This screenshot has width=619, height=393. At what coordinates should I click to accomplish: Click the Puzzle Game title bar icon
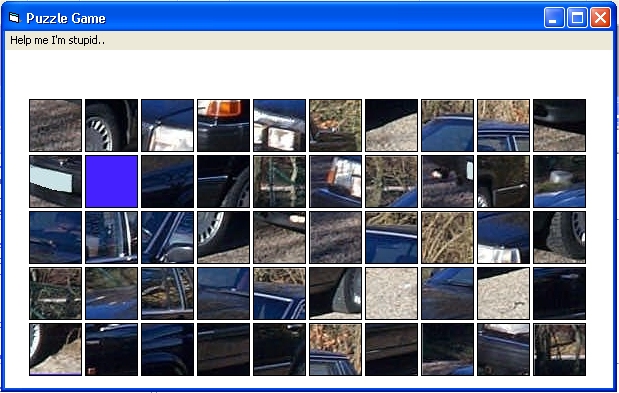point(15,18)
